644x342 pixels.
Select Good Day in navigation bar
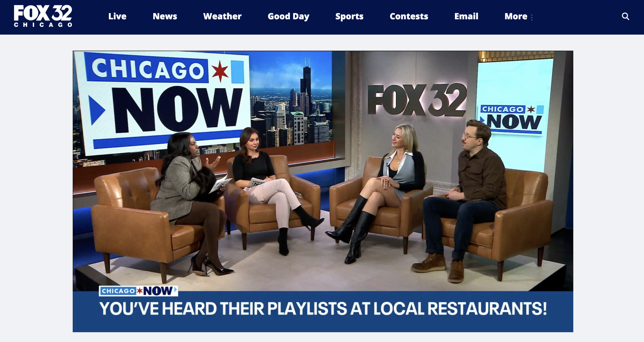click(x=288, y=16)
